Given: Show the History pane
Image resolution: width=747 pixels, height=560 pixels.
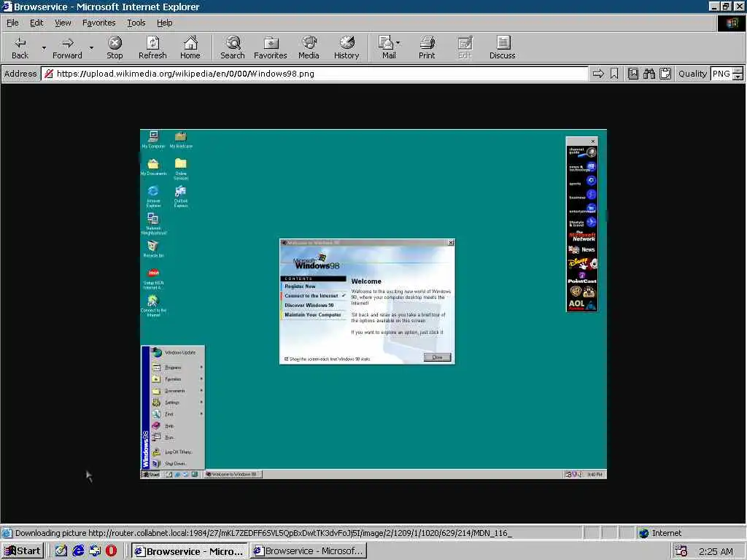Looking at the screenshot, I should [x=347, y=47].
